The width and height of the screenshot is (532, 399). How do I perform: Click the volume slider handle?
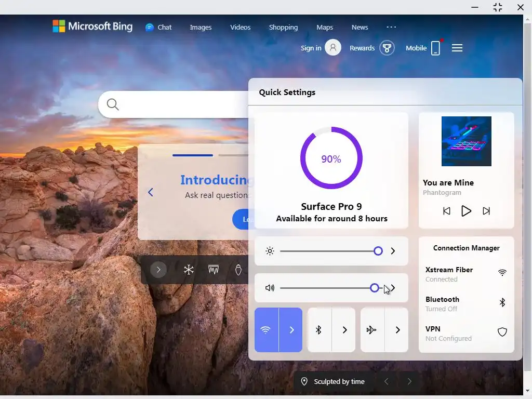(374, 288)
